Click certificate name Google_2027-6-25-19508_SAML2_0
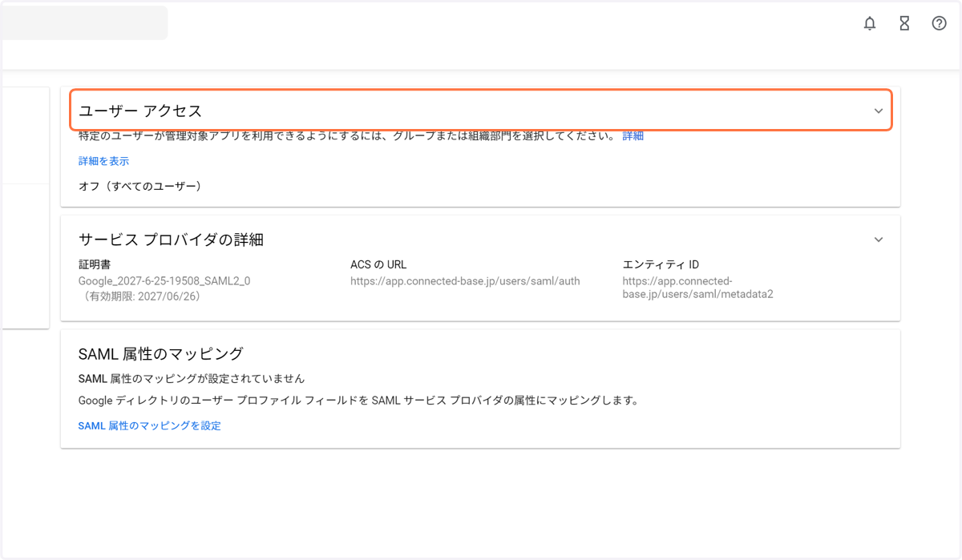The image size is (962, 560). (164, 281)
